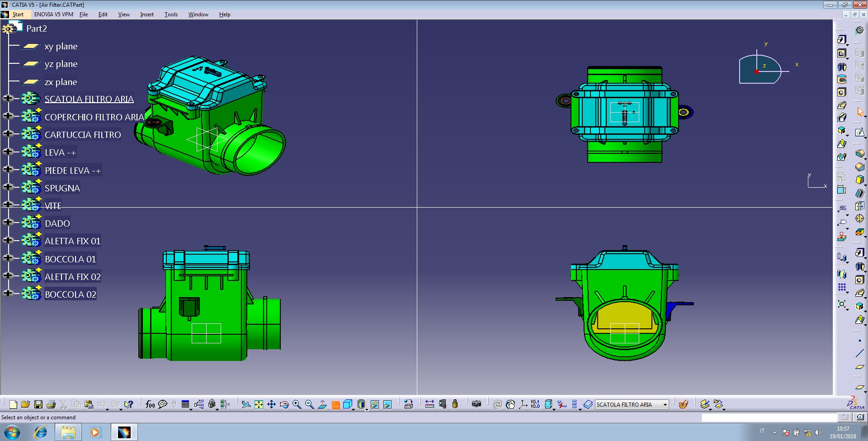Click the Design Table icon
The image size is (868, 441).
[185, 404]
